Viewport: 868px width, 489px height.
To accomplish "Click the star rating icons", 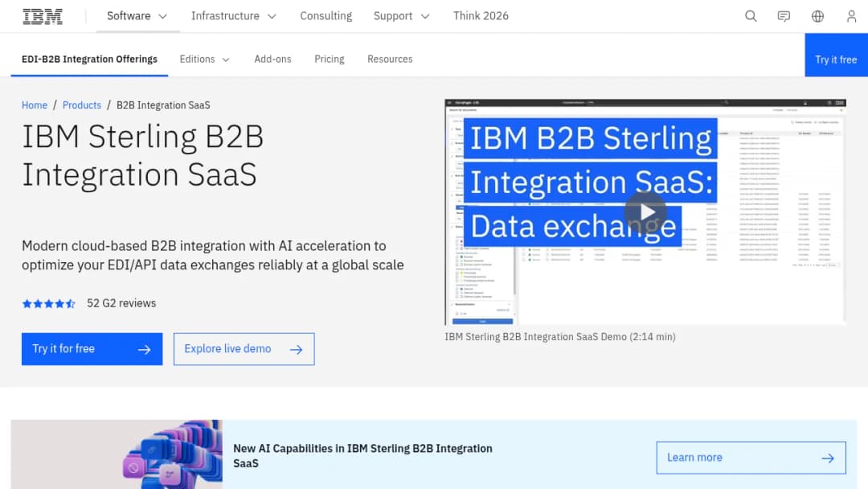I will point(49,303).
